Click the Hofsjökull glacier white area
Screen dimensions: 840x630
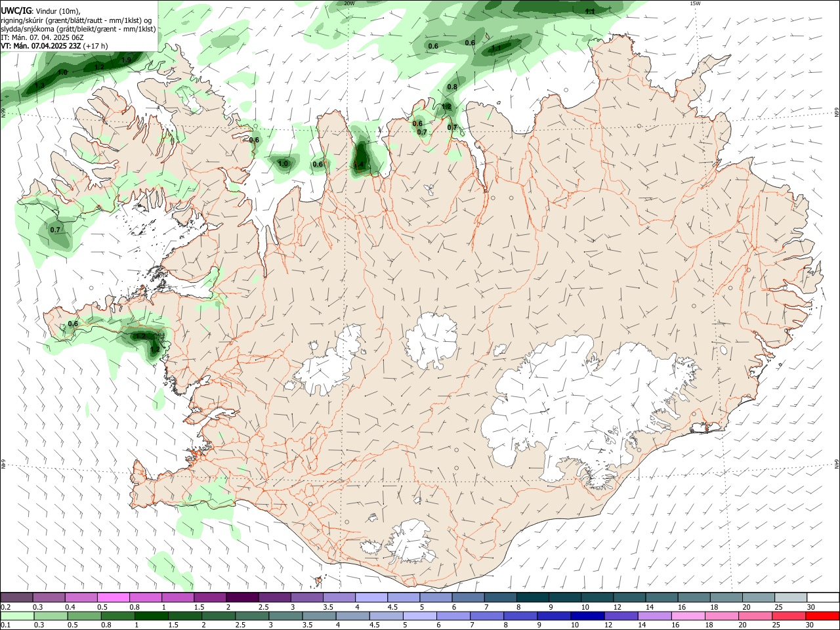click(x=431, y=340)
